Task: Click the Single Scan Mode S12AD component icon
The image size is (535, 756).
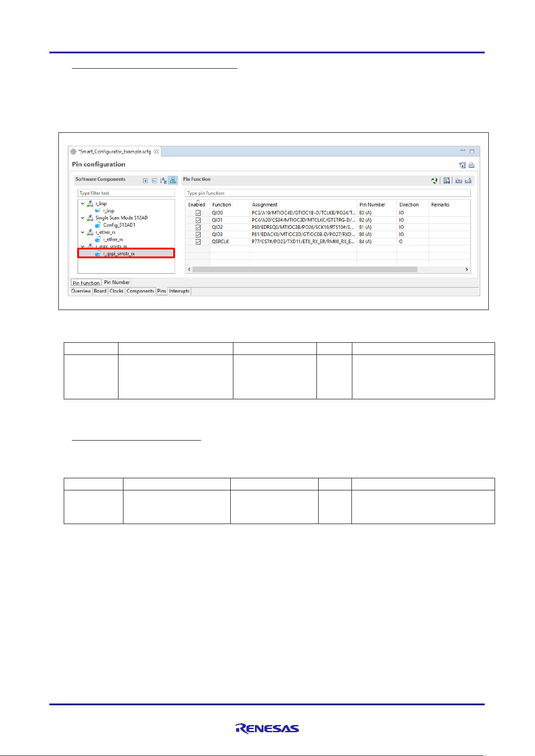Action: pos(90,218)
